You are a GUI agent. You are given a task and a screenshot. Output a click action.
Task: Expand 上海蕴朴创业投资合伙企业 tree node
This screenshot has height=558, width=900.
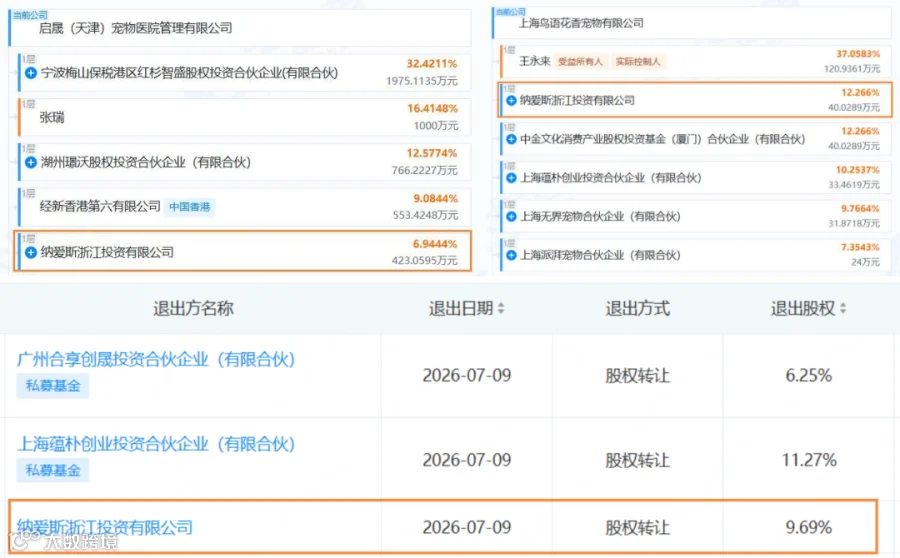pos(511,178)
